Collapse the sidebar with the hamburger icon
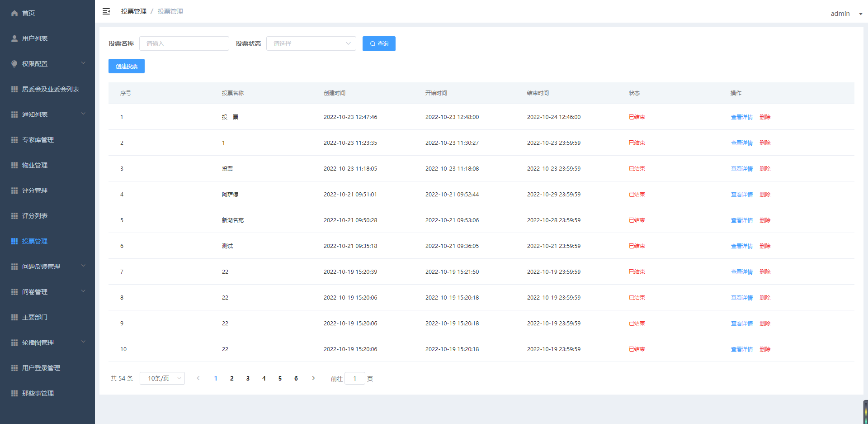This screenshot has height=424, width=868. (106, 11)
